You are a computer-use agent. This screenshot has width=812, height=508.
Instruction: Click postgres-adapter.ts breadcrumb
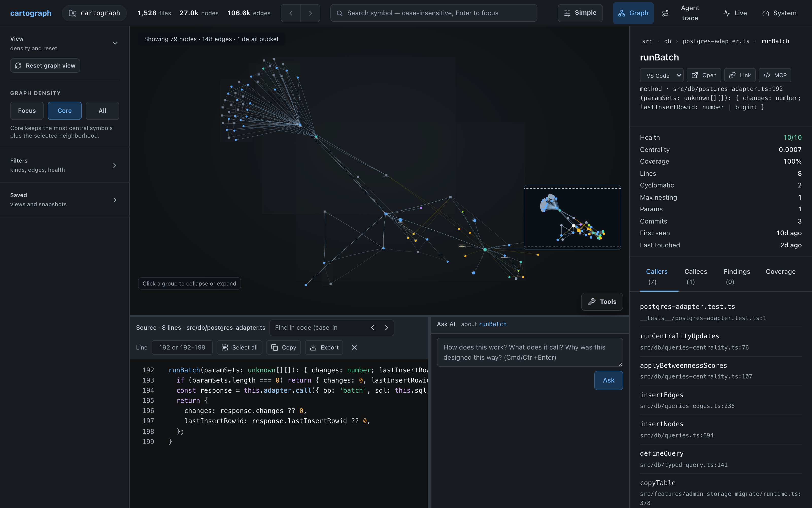point(716,41)
